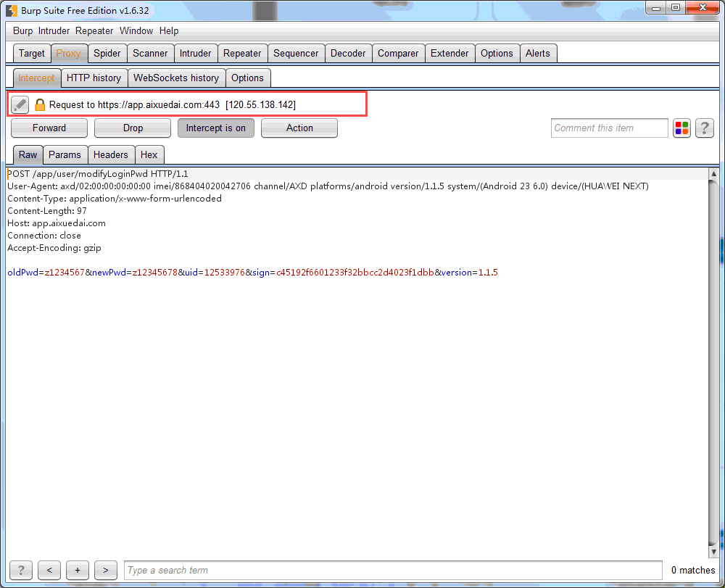725x588 pixels.
Task: Click the version value 1.1.5 in body
Action: click(x=488, y=273)
